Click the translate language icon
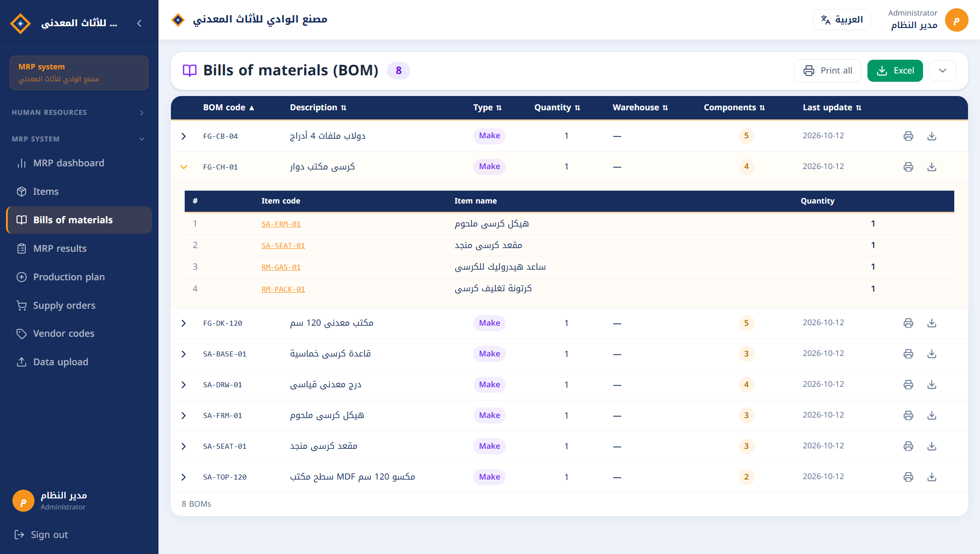Image resolution: width=980 pixels, height=554 pixels. (826, 20)
